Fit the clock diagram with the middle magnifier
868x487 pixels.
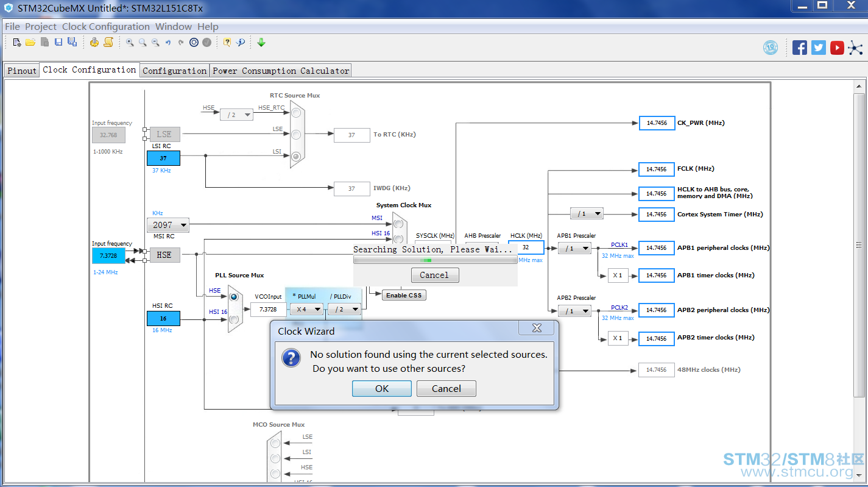(x=143, y=42)
